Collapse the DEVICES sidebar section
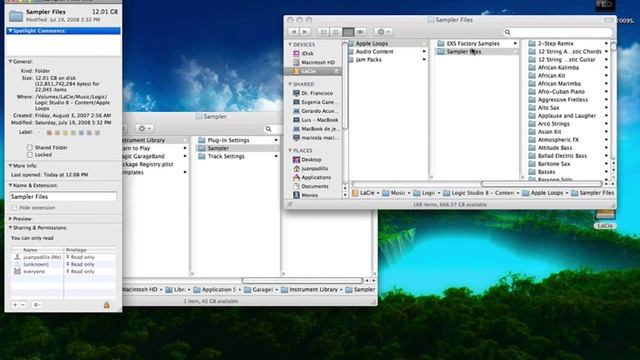Viewport: 640px width, 360px height. pyautogui.click(x=290, y=44)
